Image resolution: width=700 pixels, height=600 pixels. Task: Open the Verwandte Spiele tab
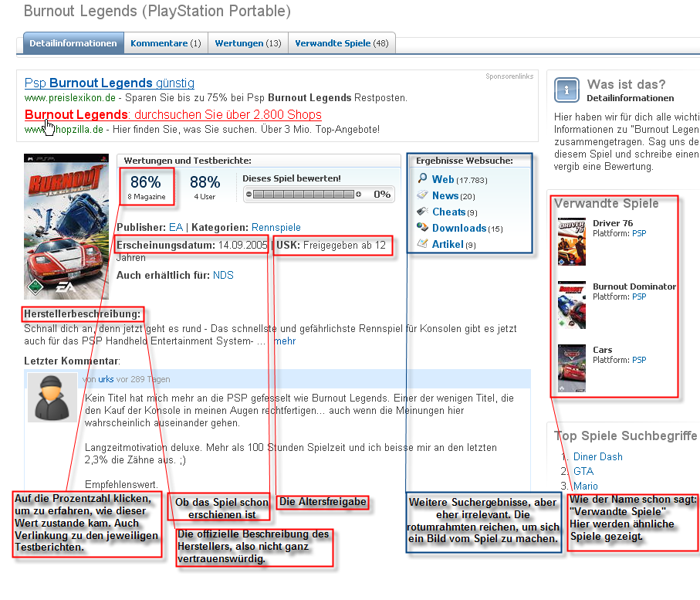(341, 43)
